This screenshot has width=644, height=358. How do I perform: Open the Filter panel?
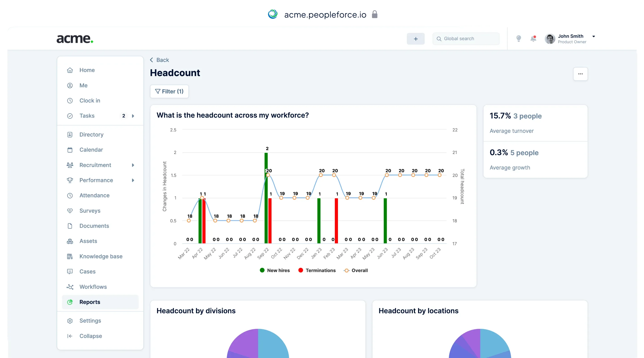[169, 91]
